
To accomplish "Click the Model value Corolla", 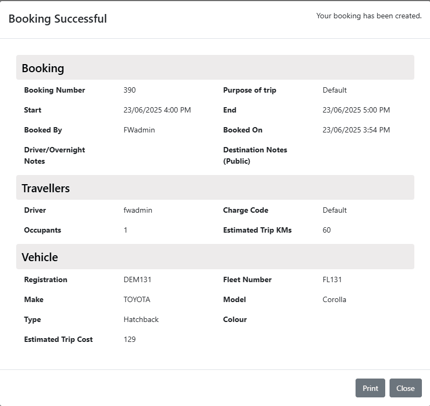I will [x=334, y=300].
